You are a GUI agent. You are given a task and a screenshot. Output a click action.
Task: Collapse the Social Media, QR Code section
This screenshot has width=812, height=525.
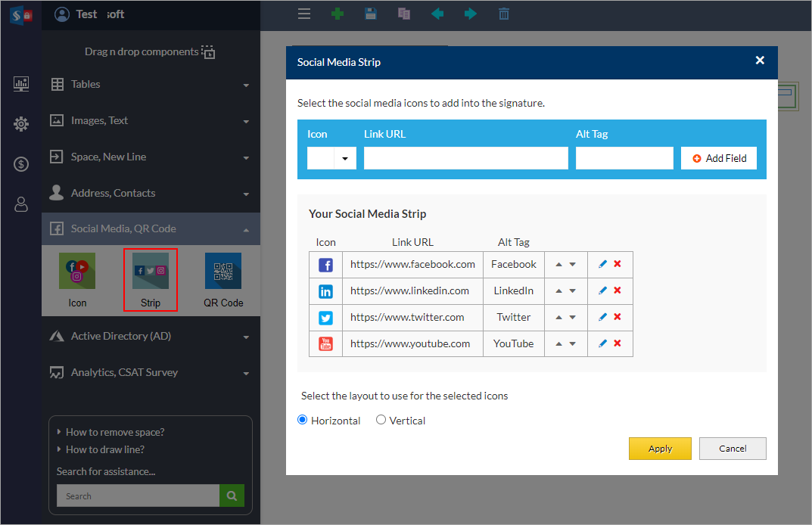[151, 229]
